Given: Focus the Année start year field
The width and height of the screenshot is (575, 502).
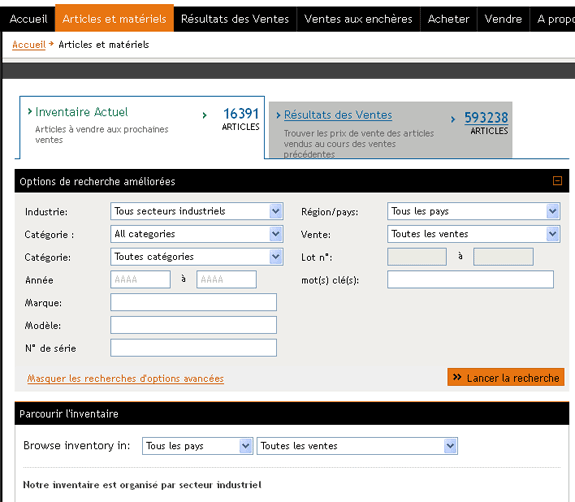Looking at the screenshot, I should click(x=140, y=279).
